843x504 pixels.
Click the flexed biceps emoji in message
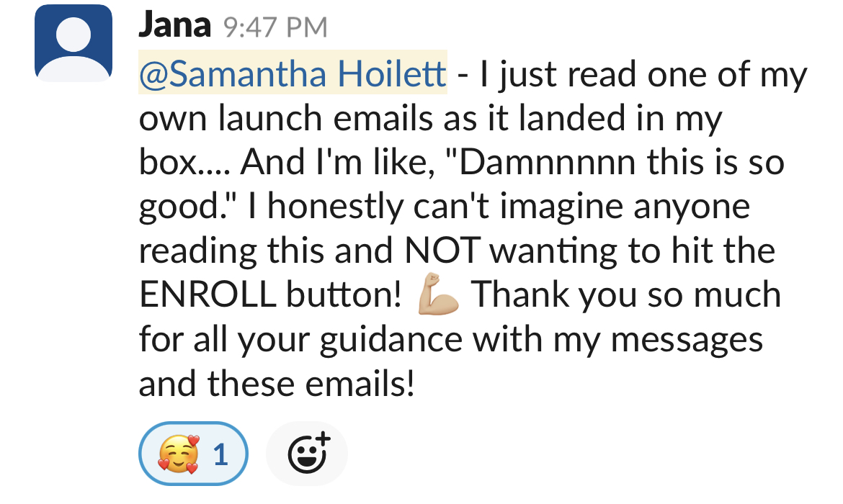click(x=437, y=294)
